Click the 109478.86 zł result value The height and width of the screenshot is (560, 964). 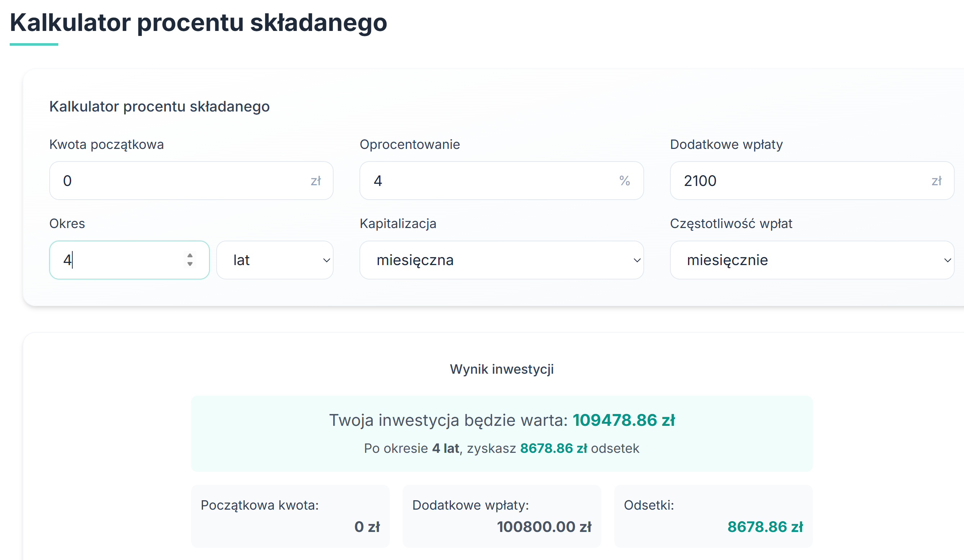point(624,420)
